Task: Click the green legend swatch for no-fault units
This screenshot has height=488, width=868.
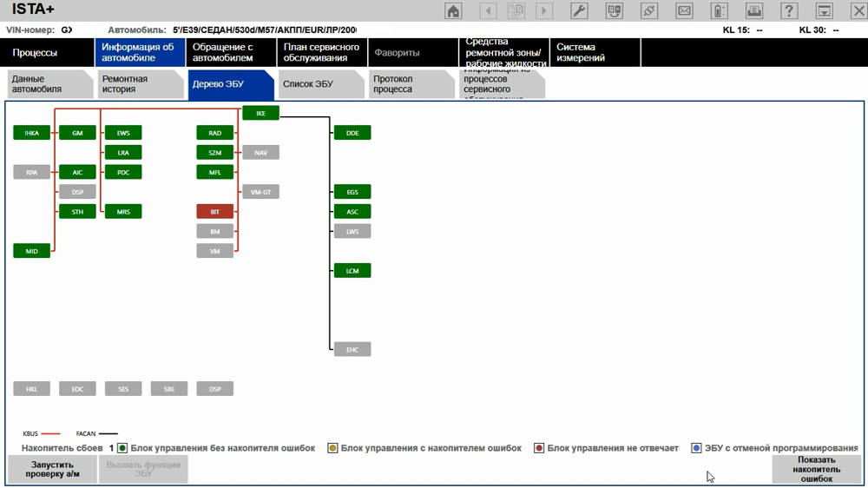Action: pyautogui.click(x=122, y=448)
